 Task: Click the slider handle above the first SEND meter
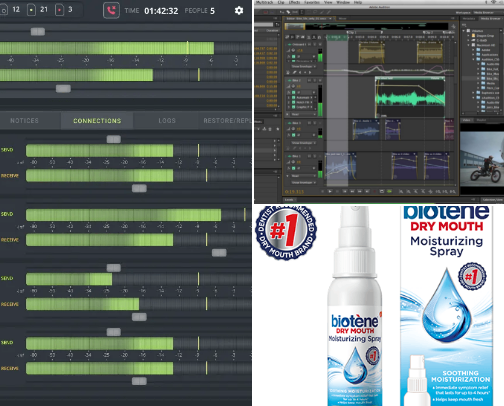(114, 139)
